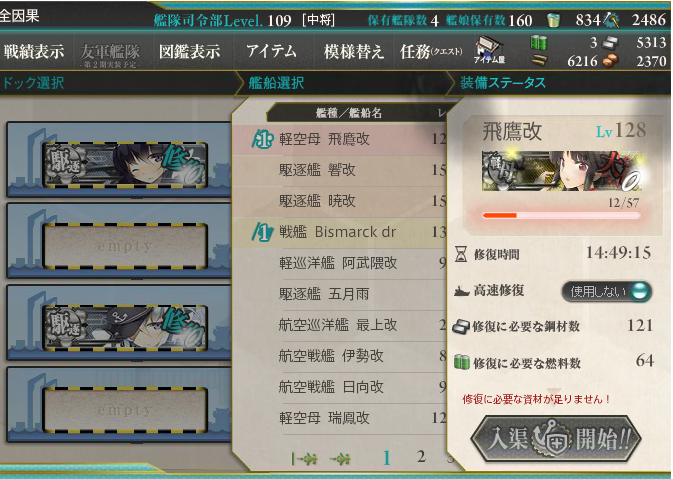Viewport: 673px width, 479px height.
Task: Jump to first page arrow icon
Action: pyautogui.click(x=305, y=460)
